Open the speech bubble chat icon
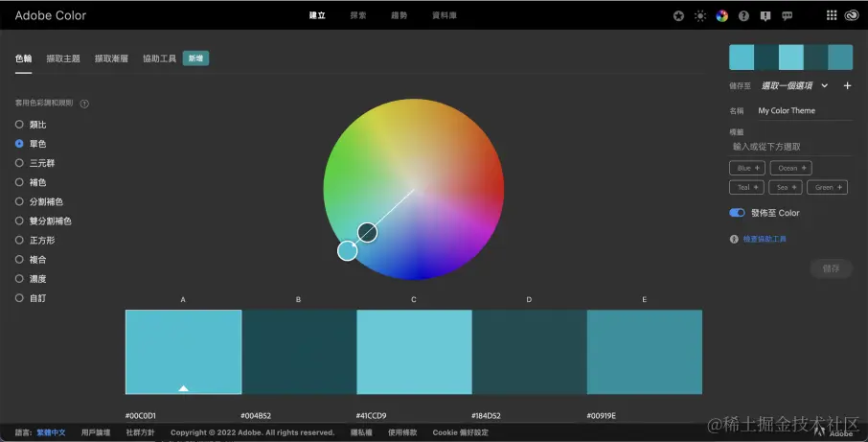The height and width of the screenshot is (442, 868). point(787,16)
